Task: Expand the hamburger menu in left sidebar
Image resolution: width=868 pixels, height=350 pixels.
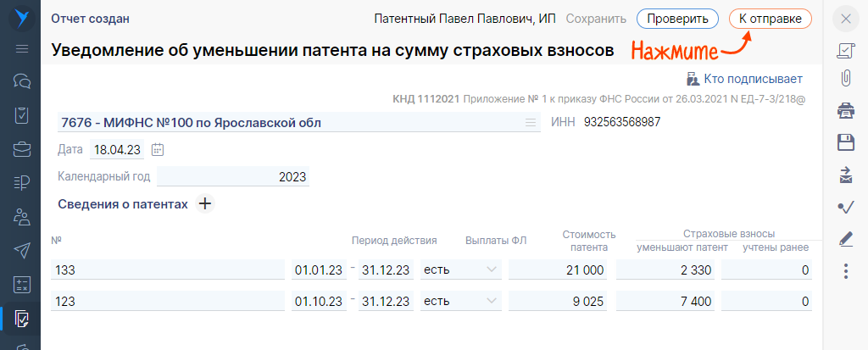Action: click(22, 48)
